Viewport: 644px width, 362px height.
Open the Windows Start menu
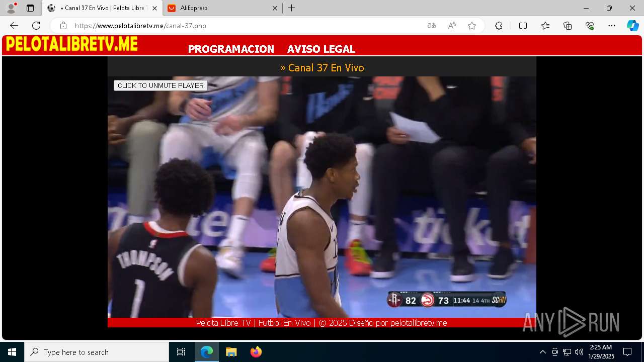pyautogui.click(x=12, y=352)
